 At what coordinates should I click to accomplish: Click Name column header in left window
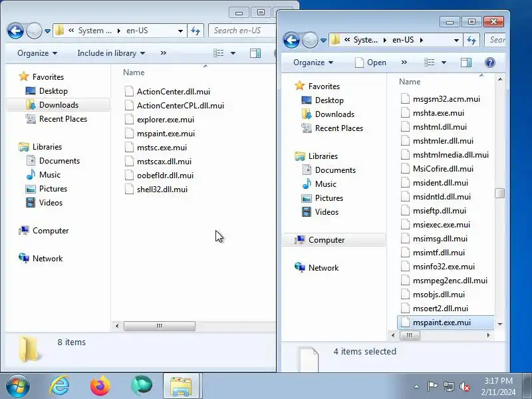point(134,72)
